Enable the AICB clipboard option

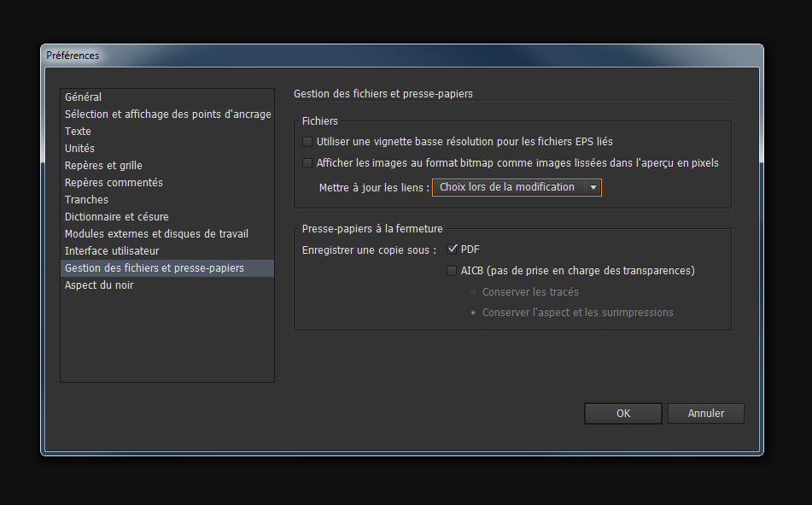452,270
